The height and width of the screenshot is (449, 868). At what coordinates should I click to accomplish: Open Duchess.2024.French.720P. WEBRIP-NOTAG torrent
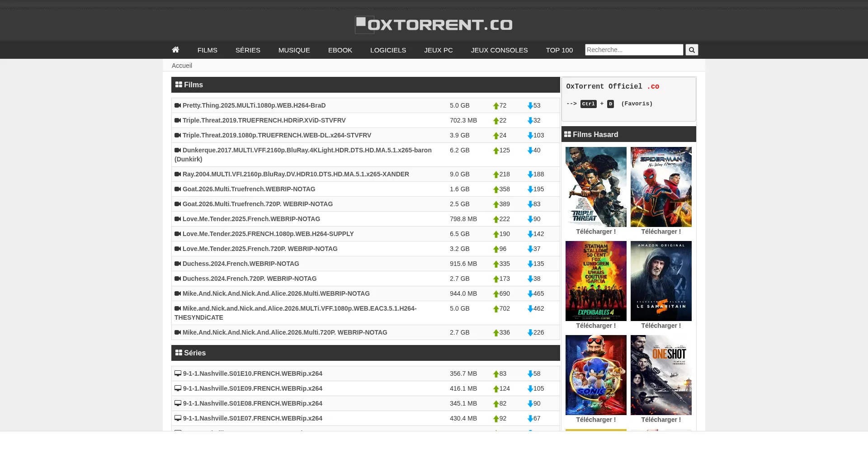coord(250,279)
